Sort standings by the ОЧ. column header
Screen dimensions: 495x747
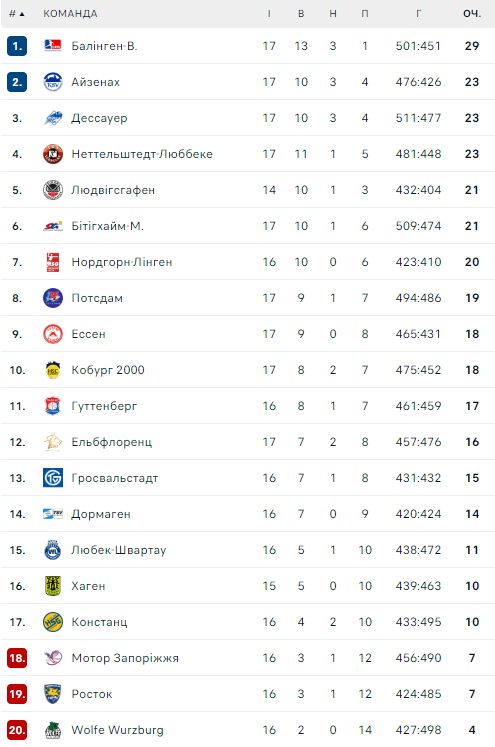[x=472, y=14]
